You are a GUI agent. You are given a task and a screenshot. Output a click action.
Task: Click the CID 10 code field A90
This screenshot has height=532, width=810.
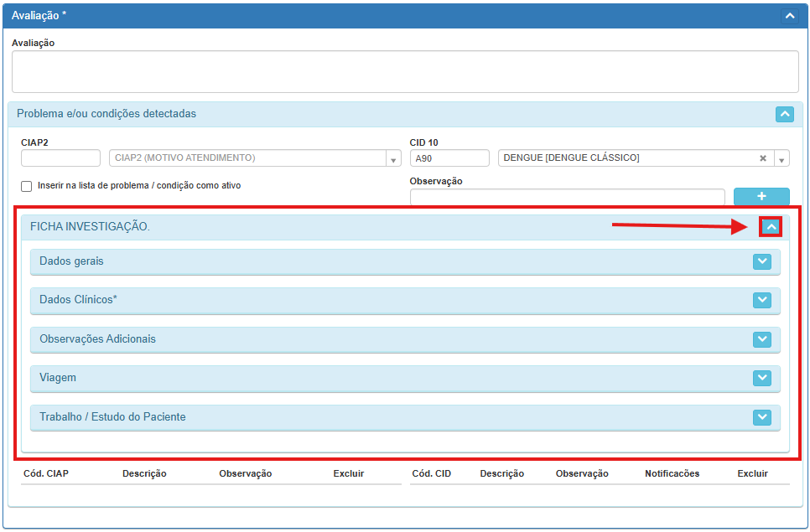(449, 158)
